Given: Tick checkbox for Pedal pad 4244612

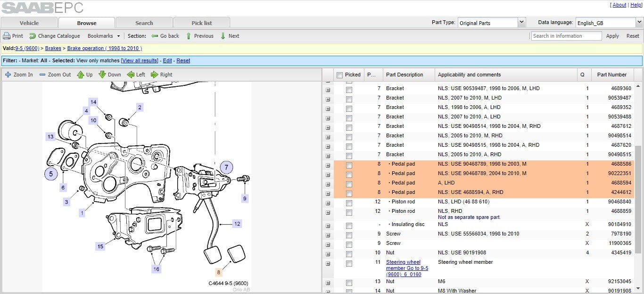Looking at the screenshot, I should [349, 193].
